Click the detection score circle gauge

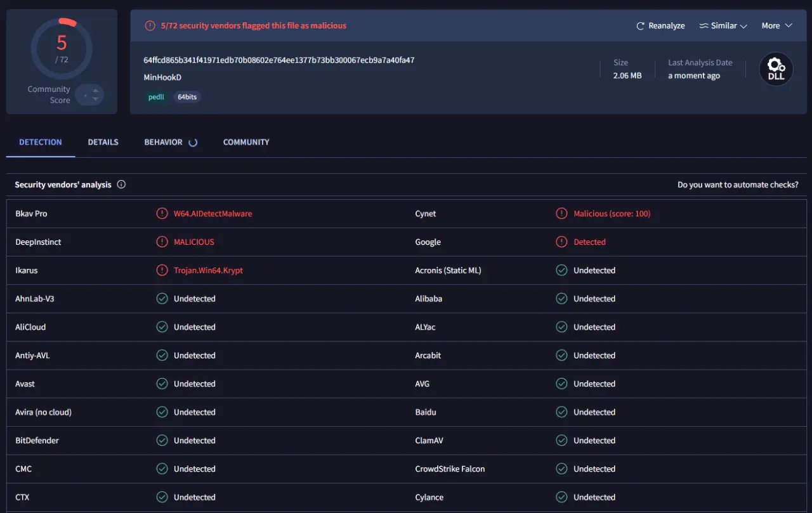point(62,49)
